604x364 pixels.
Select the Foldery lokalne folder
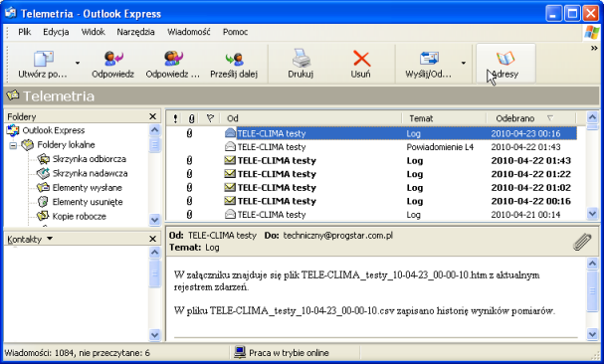[x=66, y=145]
